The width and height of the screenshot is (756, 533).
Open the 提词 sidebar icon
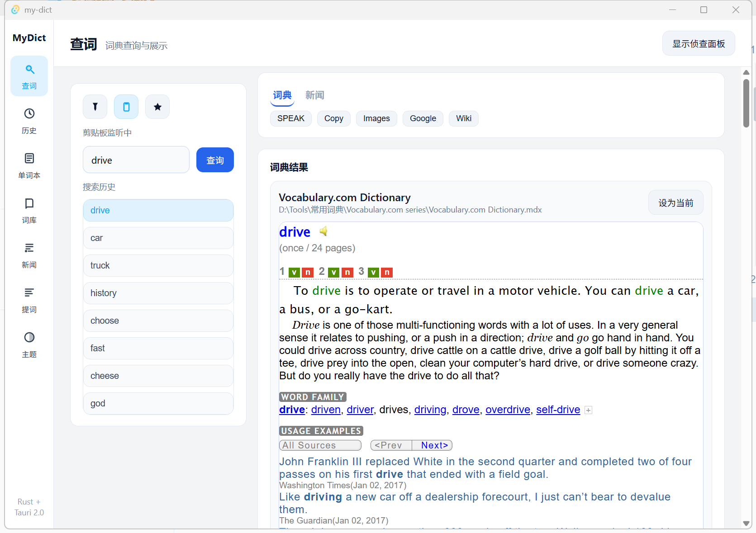pyautogui.click(x=29, y=300)
